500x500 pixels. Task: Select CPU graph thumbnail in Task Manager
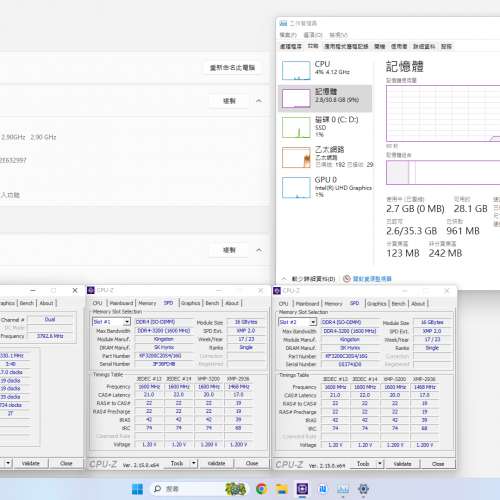pyautogui.click(x=296, y=70)
